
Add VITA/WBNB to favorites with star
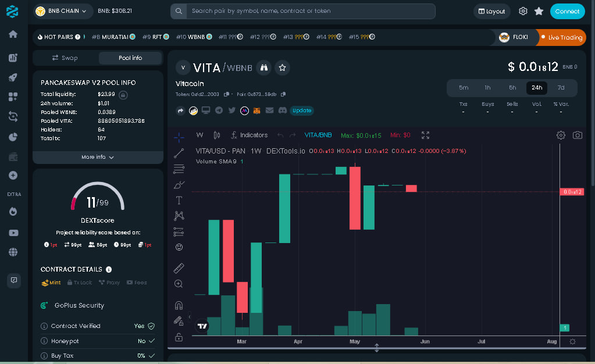pyautogui.click(x=282, y=67)
